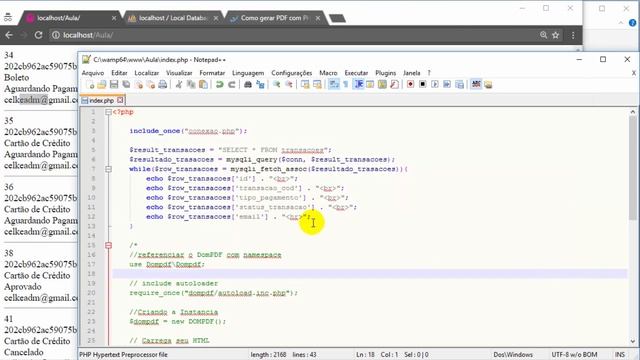Screen dimensions: 640x360
Task: Undo last edit with the green arrow
Action: tap(220, 84)
